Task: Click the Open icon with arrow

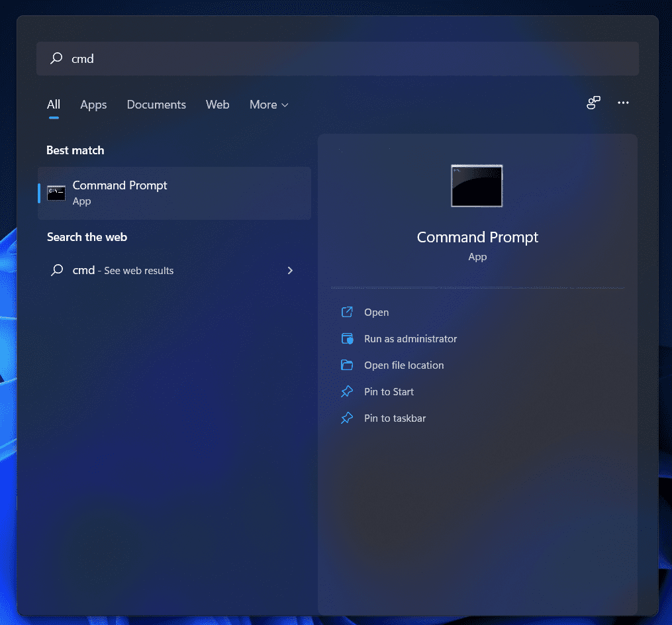Action: 347,312
